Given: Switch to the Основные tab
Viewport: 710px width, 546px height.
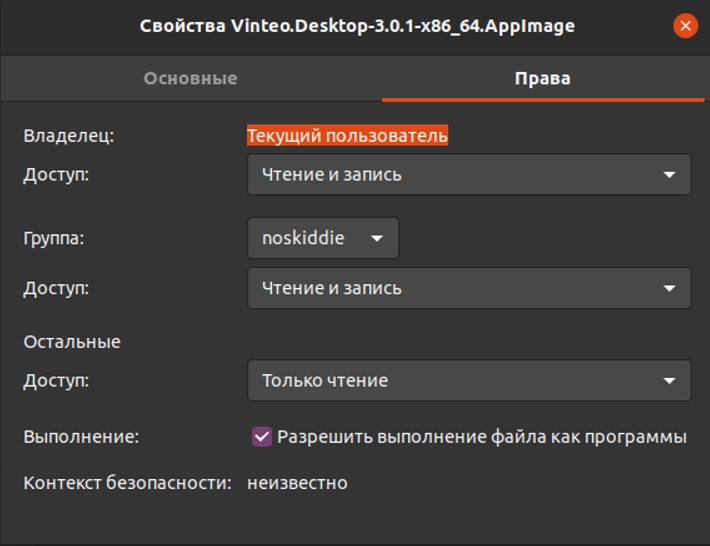Looking at the screenshot, I should (x=191, y=78).
